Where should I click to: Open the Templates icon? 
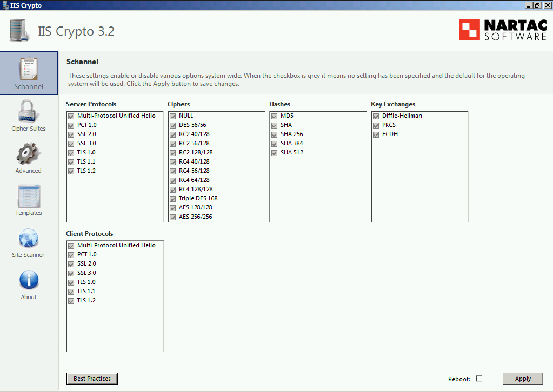click(29, 196)
